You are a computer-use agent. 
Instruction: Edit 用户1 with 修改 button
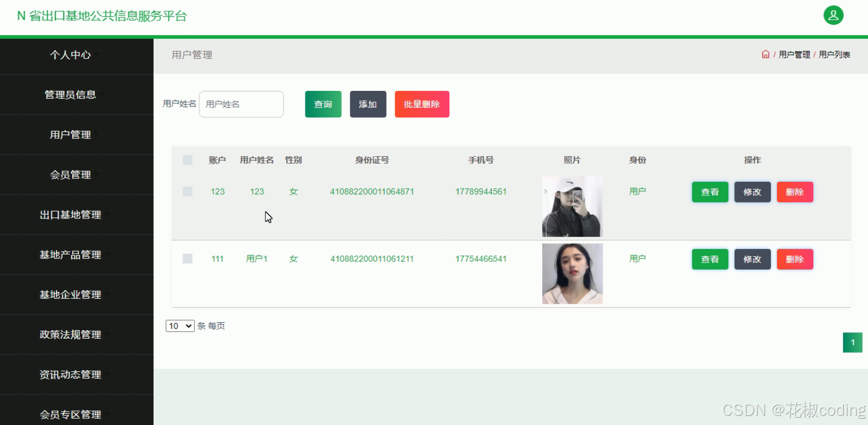click(x=752, y=259)
